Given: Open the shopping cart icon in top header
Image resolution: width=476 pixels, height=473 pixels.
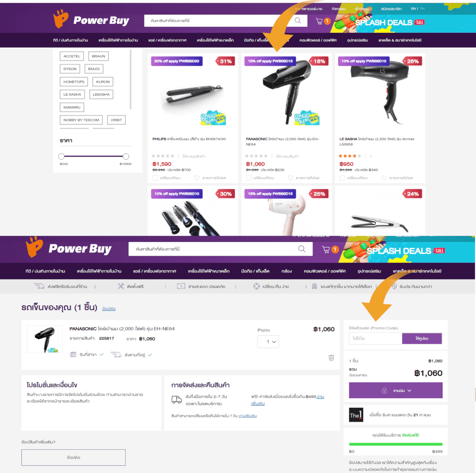Looking at the screenshot, I should click(319, 21).
